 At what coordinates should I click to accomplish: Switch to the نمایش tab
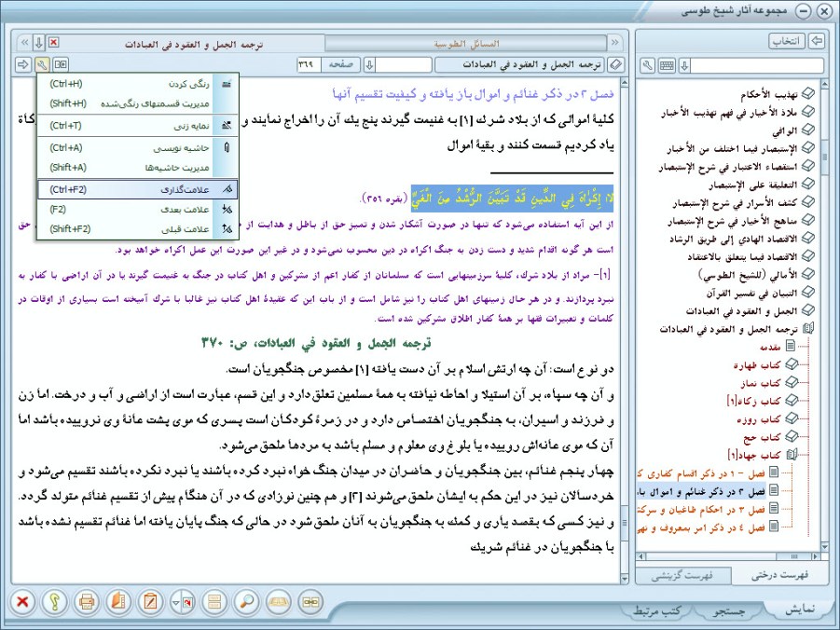[800, 609]
